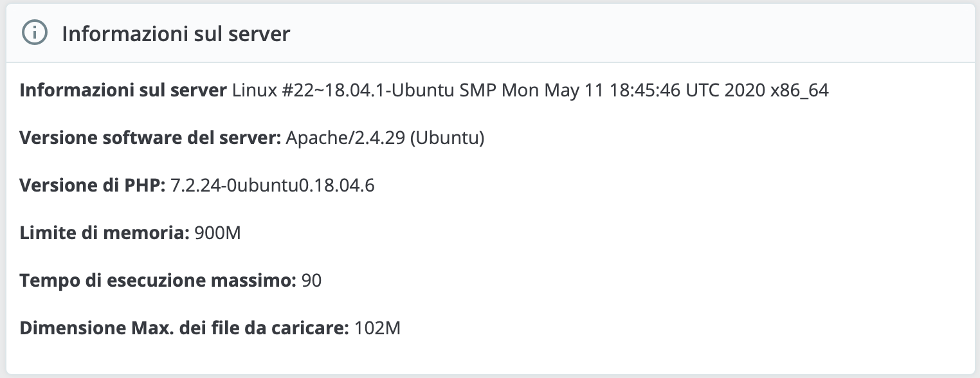Image resolution: width=980 pixels, height=378 pixels.
Task: Click the PHP version "7.2.24-0ubuntu0.18.04.6" value
Action: tap(273, 186)
